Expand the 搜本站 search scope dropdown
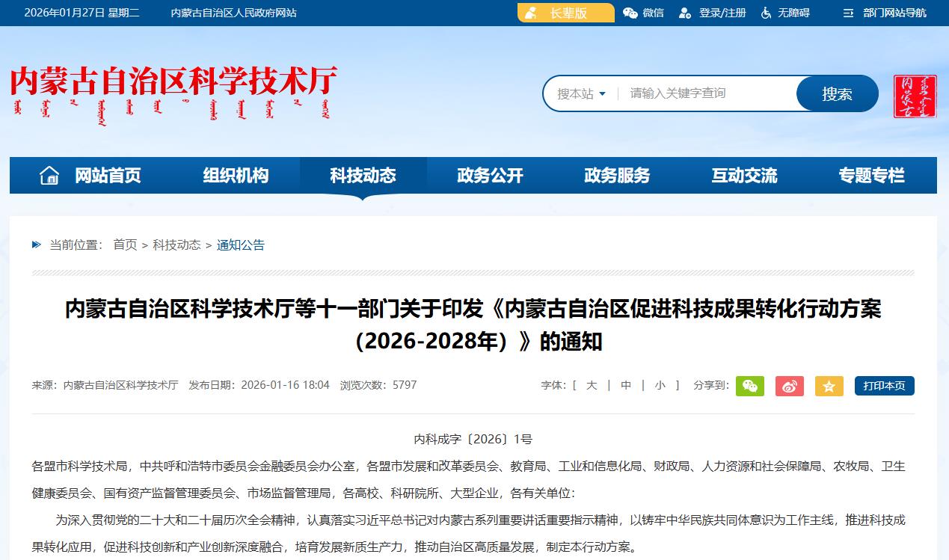The image size is (949, 560). click(582, 93)
